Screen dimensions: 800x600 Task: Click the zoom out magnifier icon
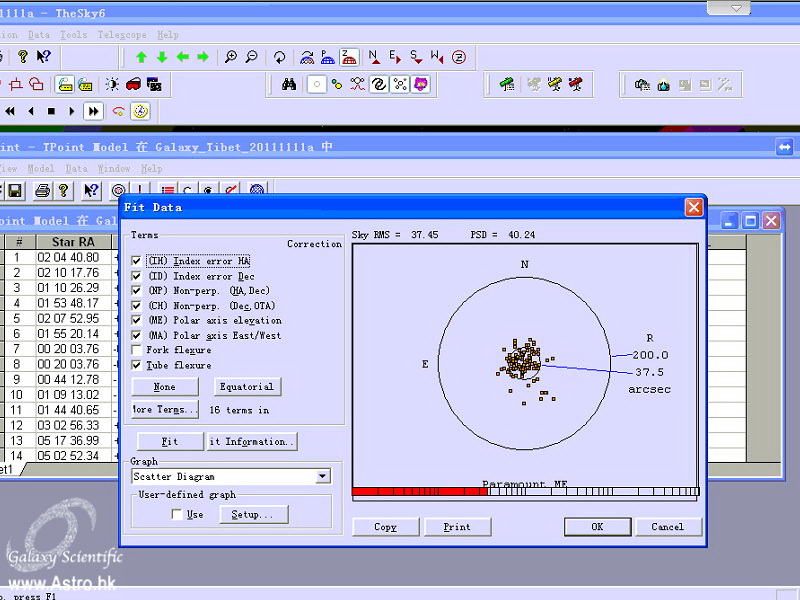coord(251,57)
